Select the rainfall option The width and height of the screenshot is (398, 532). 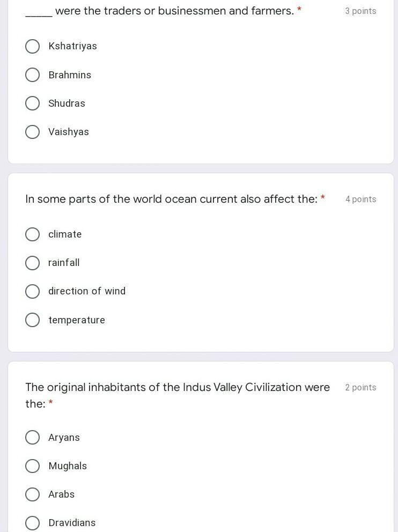pos(32,263)
